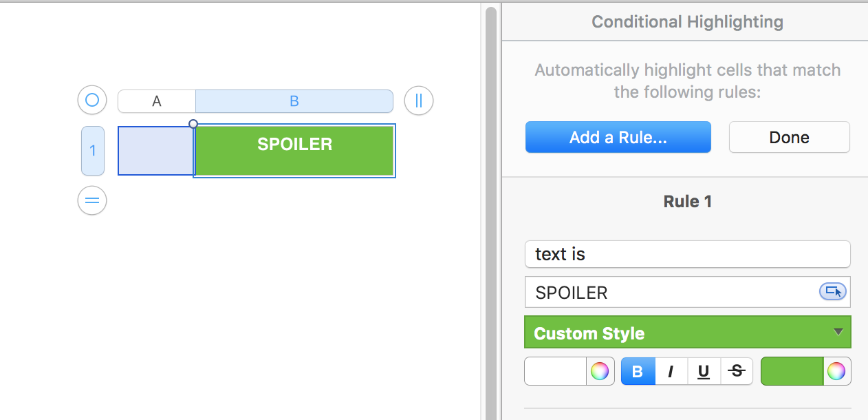Click the add row handle
The height and width of the screenshot is (420, 868).
(92, 201)
